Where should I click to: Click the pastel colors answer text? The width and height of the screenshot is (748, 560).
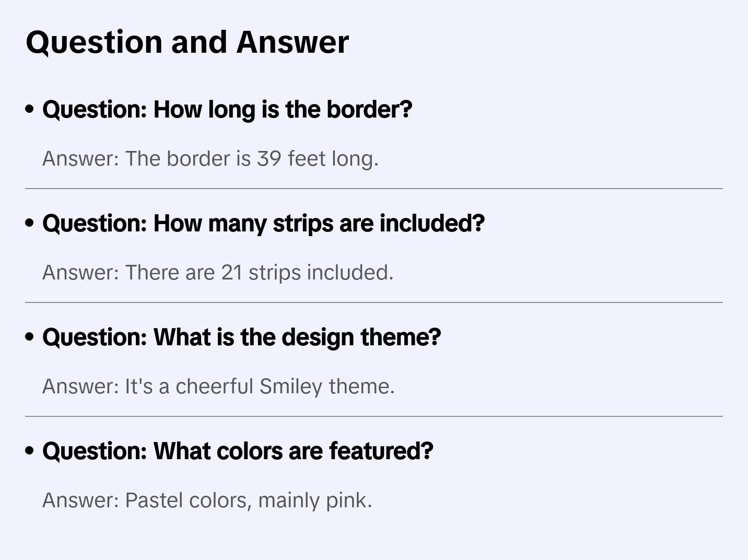tap(207, 500)
